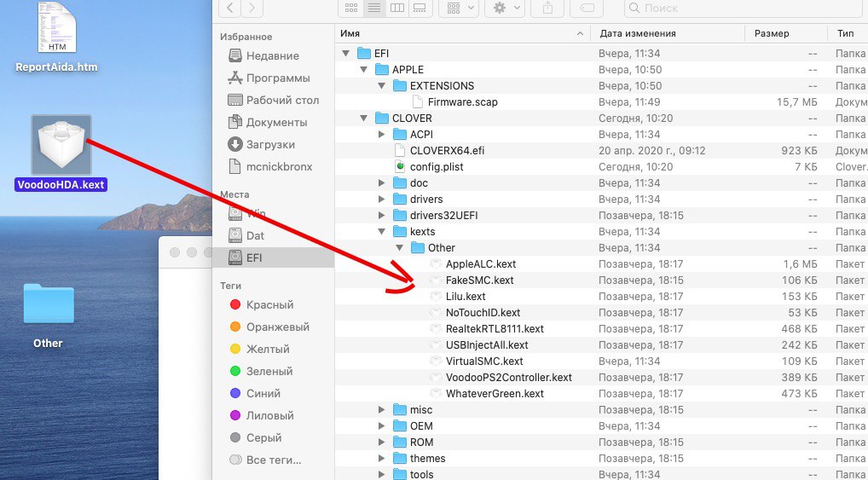The image size is (868, 480).
Task: Collapse the APPLE folder triangle
Action: (x=364, y=70)
